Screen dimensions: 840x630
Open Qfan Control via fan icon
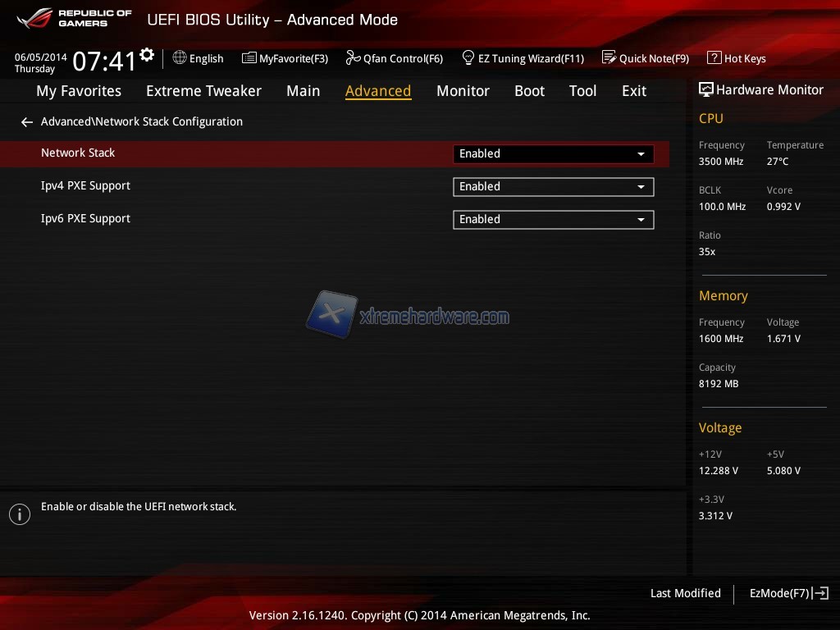point(353,58)
